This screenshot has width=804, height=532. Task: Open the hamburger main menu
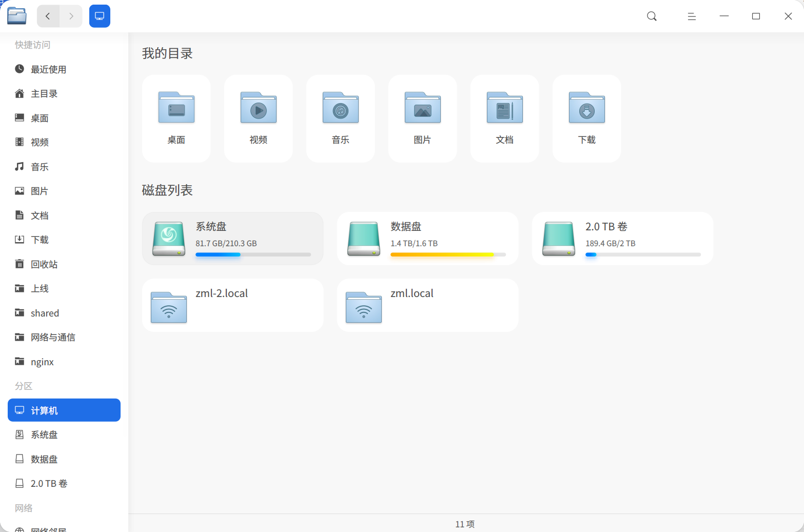click(x=692, y=16)
